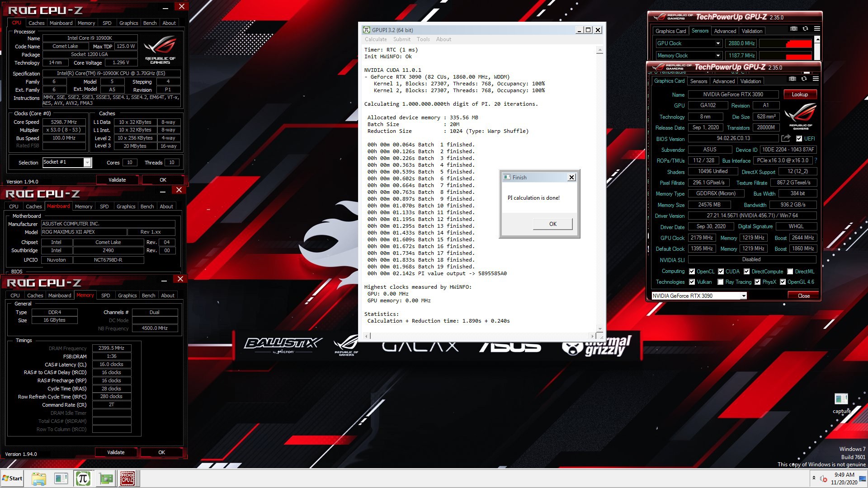This screenshot has width=868, height=488.
Task: Click the bus interface question mark icon
Action: click(x=816, y=160)
